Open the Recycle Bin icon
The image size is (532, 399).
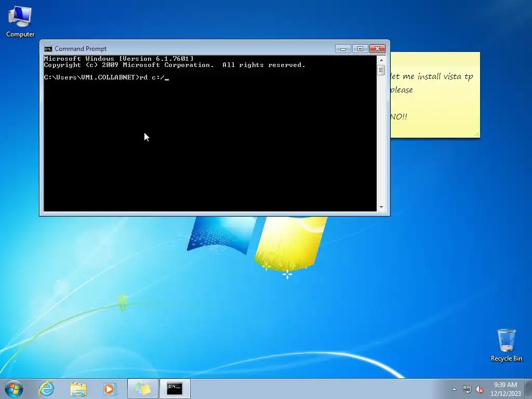[506, 345]
